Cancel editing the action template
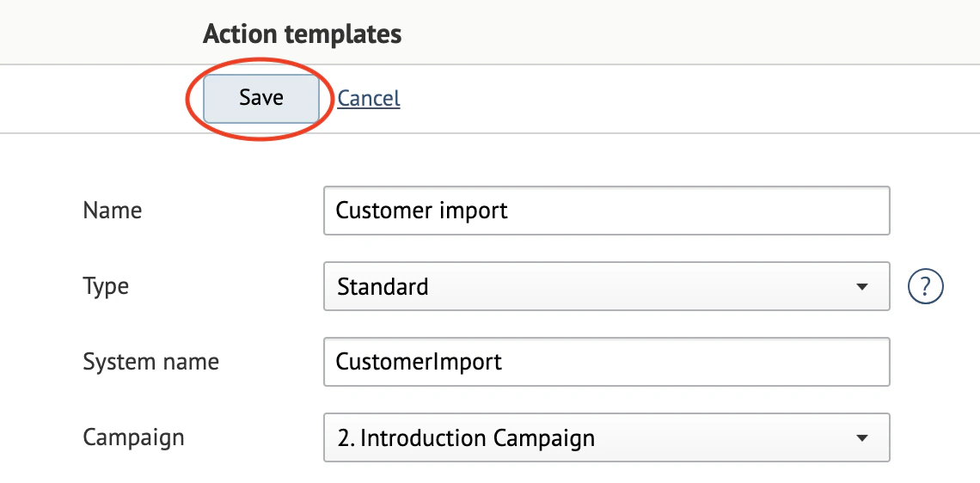 pos(369,98)
